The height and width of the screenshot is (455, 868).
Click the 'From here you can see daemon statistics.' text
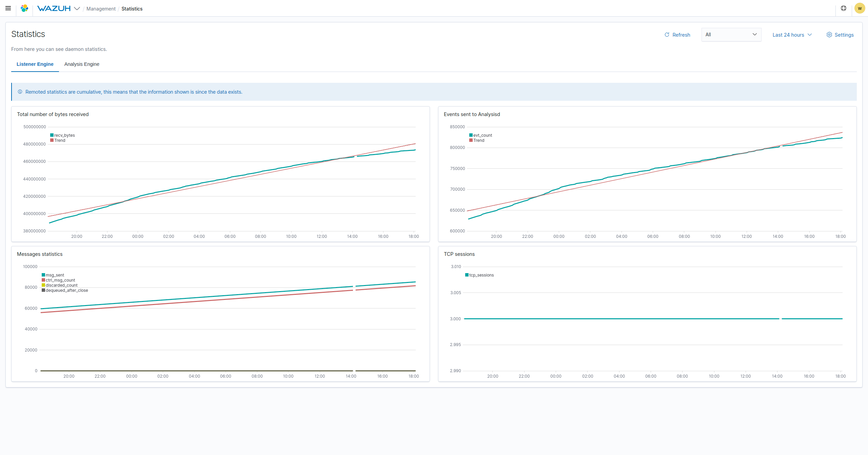[x=59, y=49]
